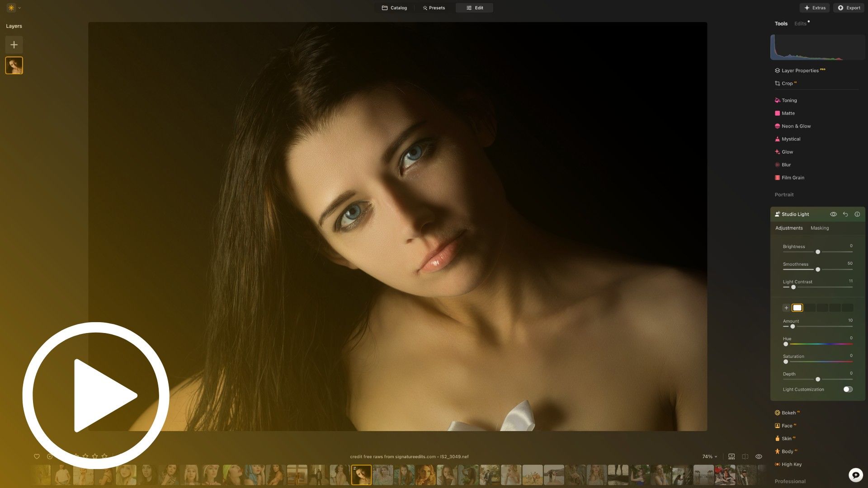The image size is (868, 488).
Task: Open the Crop tool
Action: [x=787, y=84]
